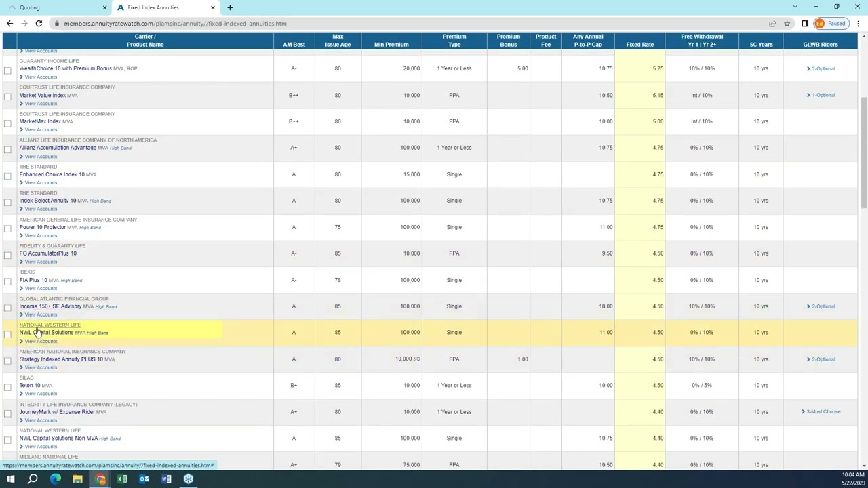
Task: Expand View Accounts under Teton 10
Action: (39, 394)
